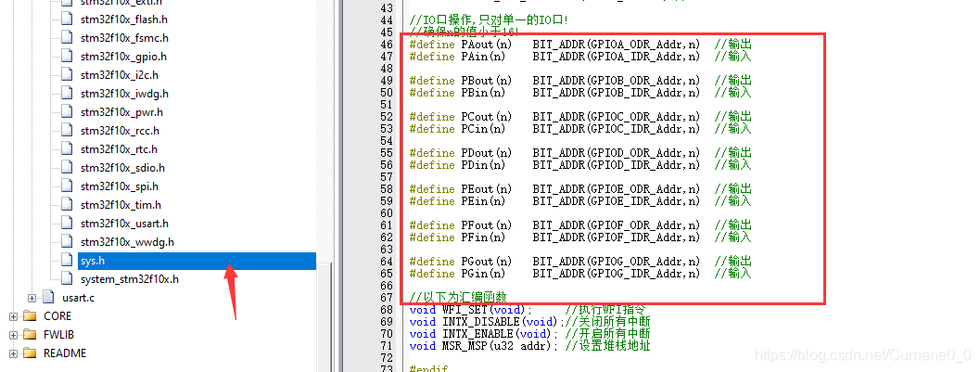Click file icon of stm32f10x_pwr.h
The width and height of the screenshot is (980, 372).
pos(67,112)
